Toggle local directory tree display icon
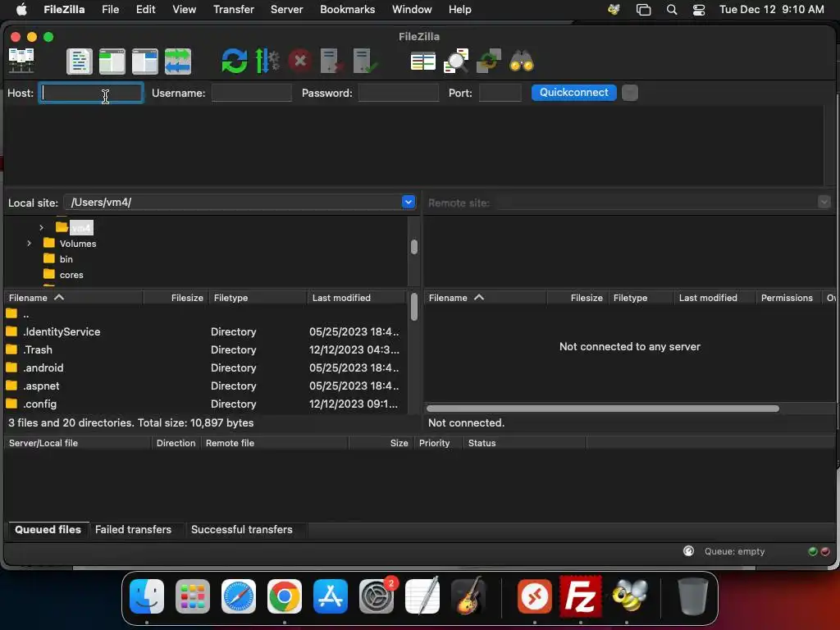Image resolution: width=840 pixels, height=630 pixels. coord(112,61)
